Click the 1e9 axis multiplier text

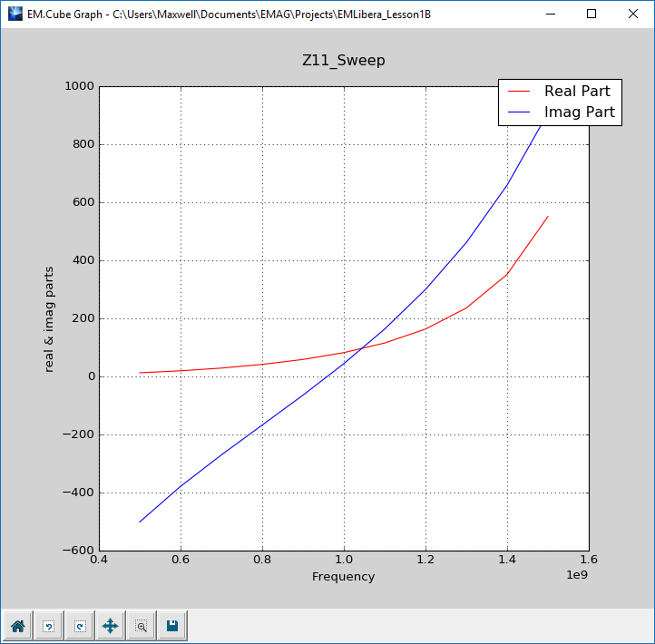pyautogui.click(x=577, y=575)
